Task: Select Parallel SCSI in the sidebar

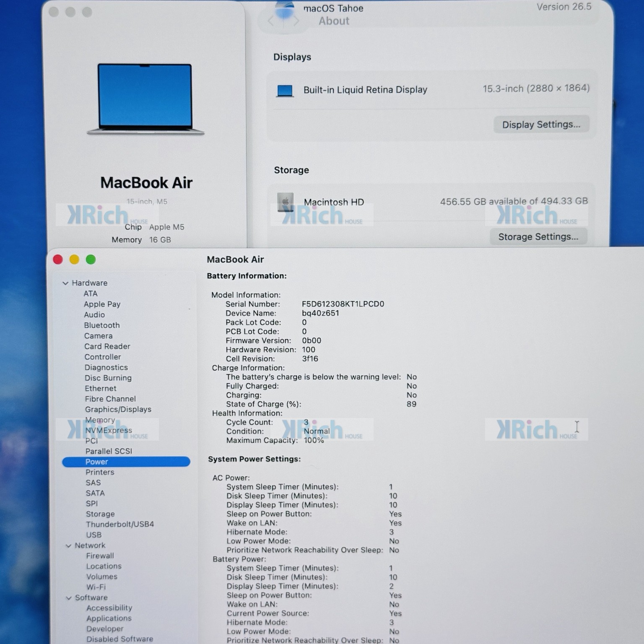Action: coord(109,452)
